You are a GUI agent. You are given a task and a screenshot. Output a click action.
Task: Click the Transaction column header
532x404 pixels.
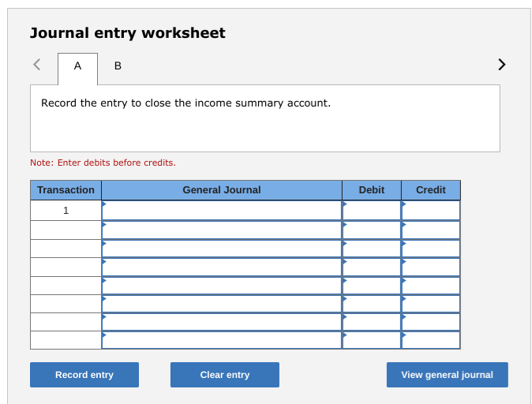[x=66, y=190]
